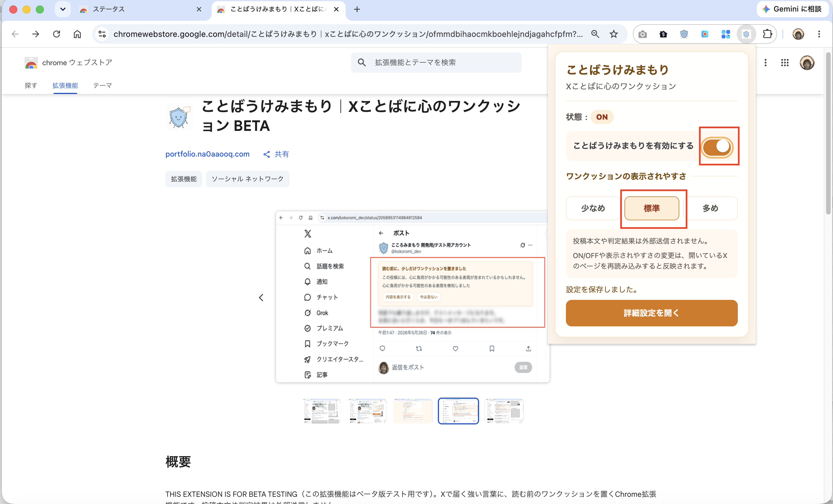The image size is (833, 504).
Task: Open the Web Store three-dot menu
Action: pos(766,63)
